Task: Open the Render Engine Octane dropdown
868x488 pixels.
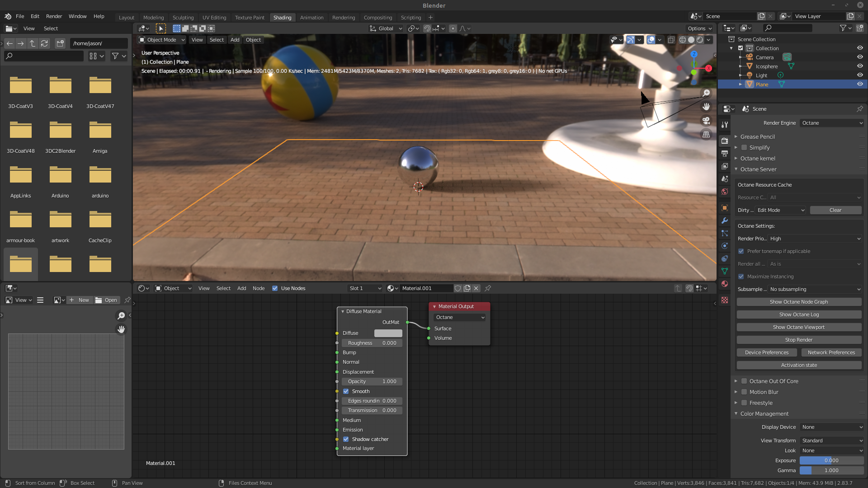Action: (831, 123)
